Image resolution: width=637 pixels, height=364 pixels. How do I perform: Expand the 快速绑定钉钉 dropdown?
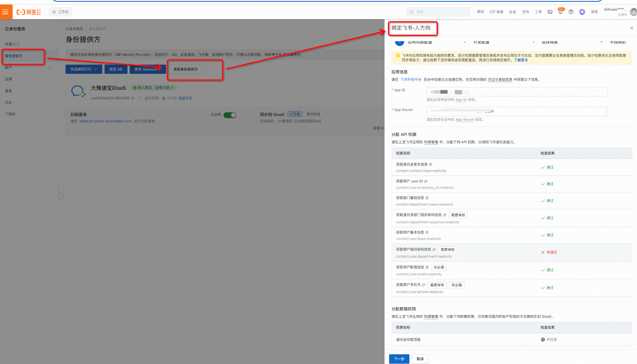pos(84,69)
